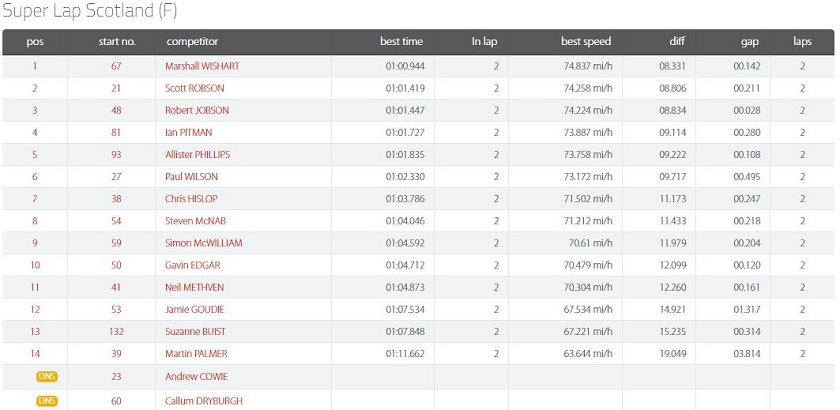Sort by the 'laps' column header
840x410 pixels.
coord(802,42)
